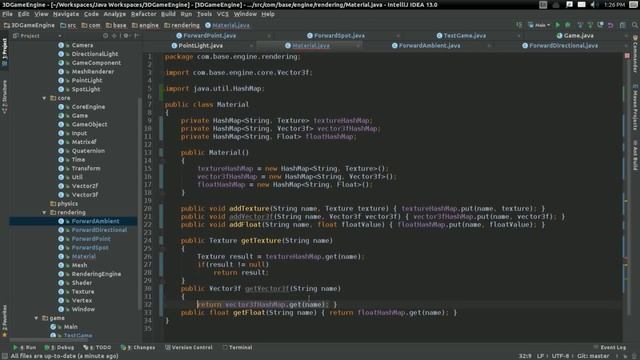Open Maven Projects side tool window
Image resolution: width=640 pixels, height=360 pixels.
(x=635, y=108)
